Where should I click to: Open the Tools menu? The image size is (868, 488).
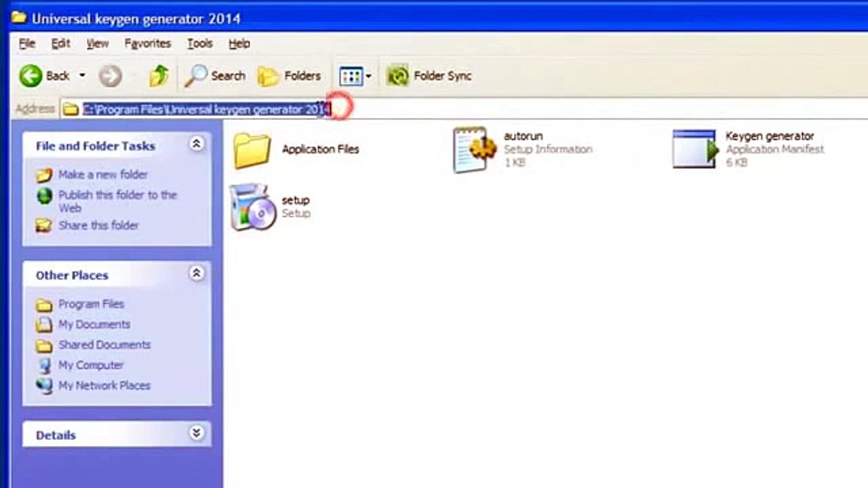click(x=200, y=43)
